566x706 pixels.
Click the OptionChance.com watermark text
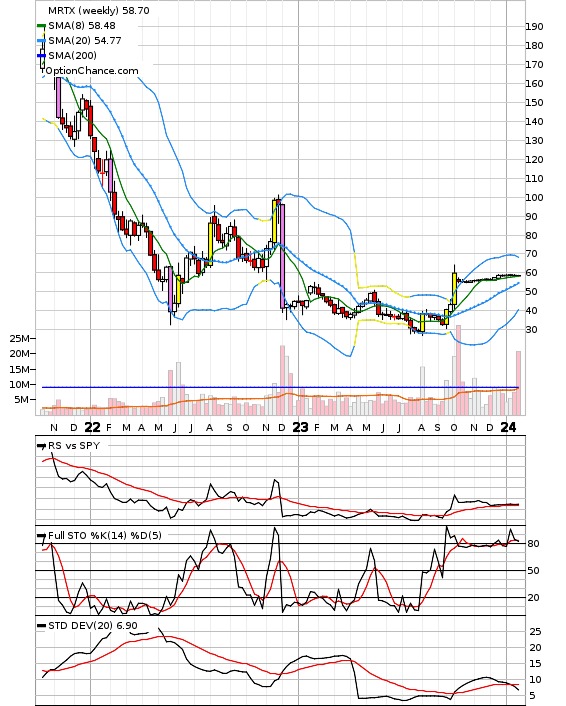click(x=92, y=71)
